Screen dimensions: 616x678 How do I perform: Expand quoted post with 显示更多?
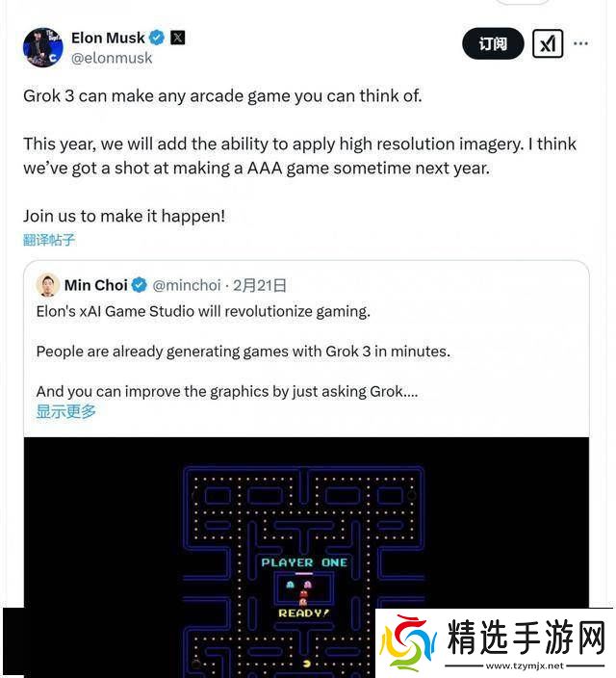tap(65, 411)
